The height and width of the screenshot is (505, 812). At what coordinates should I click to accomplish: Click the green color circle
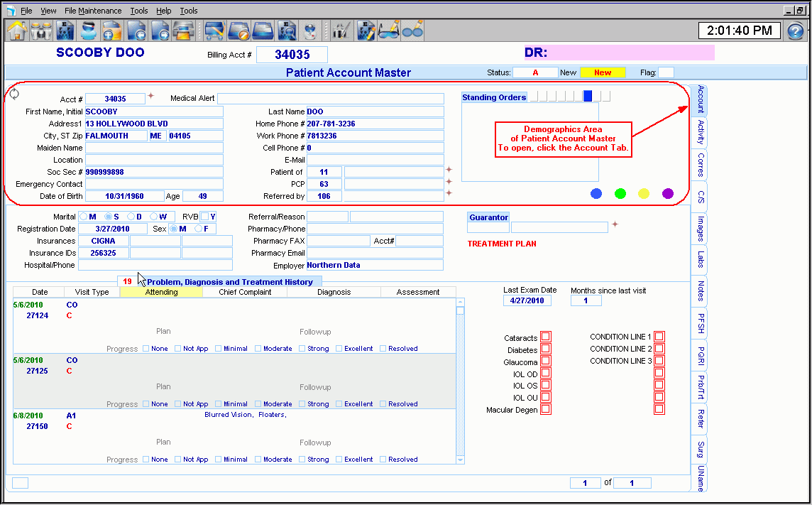[x=620, y=193]
